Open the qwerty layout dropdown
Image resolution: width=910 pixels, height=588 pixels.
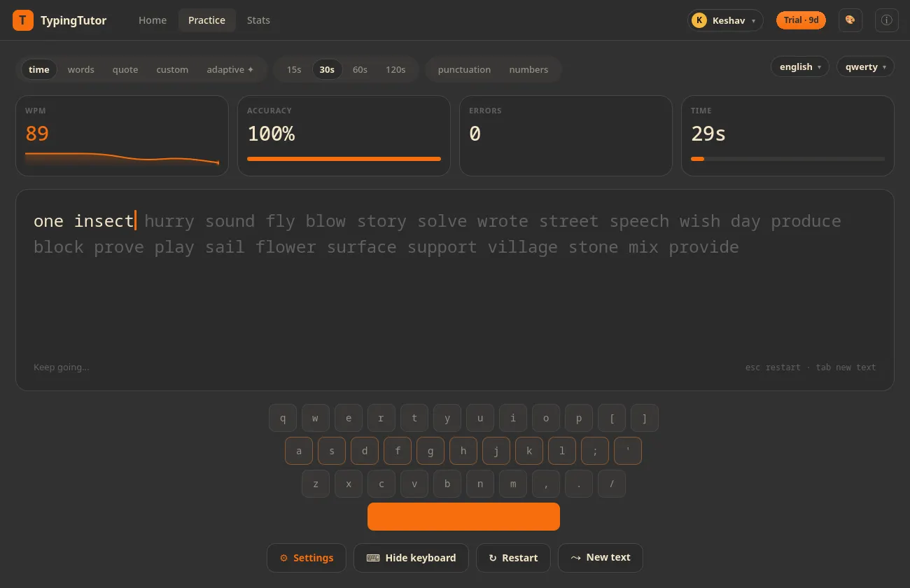click(x=865, y=66)
